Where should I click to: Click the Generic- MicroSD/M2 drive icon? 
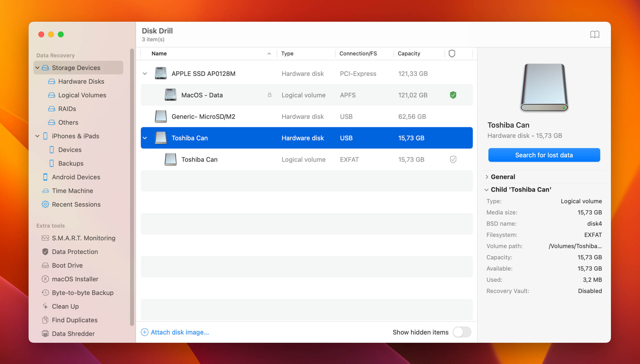coord(160,116)
